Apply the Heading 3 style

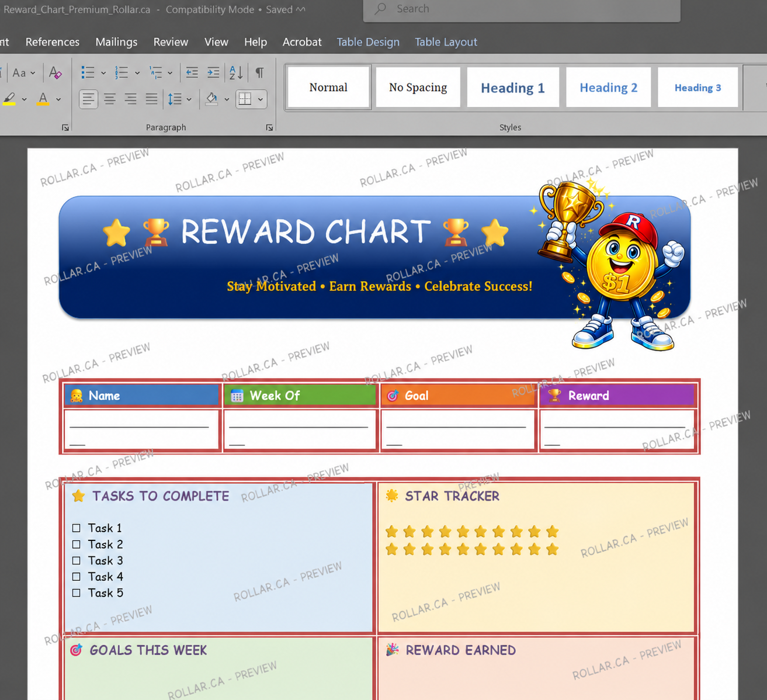click(x=697, y=87)
